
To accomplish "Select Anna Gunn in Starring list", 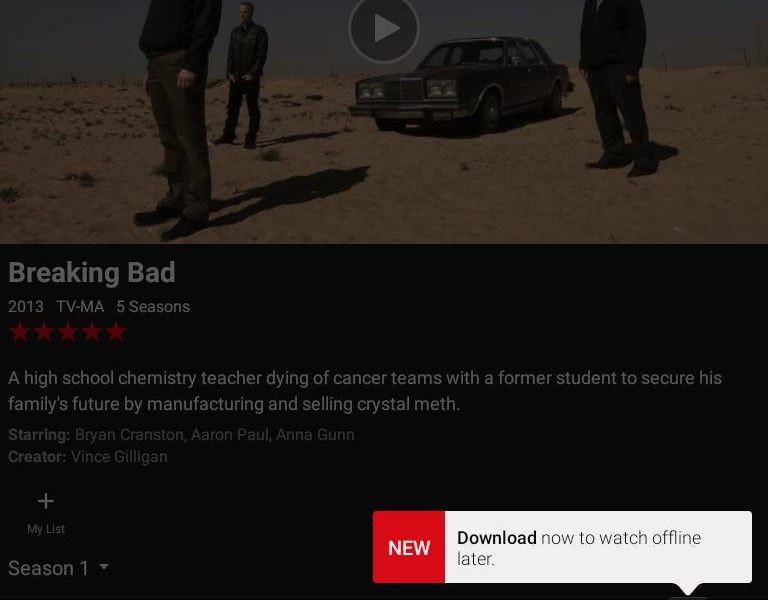I will (315, 435).
